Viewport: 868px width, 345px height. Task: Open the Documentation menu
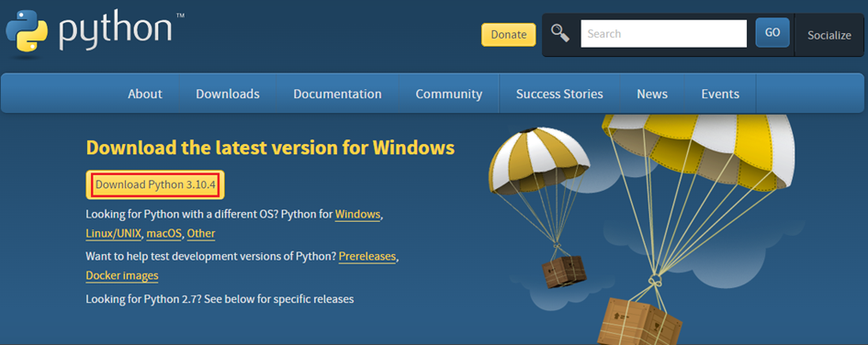(337, 94)
